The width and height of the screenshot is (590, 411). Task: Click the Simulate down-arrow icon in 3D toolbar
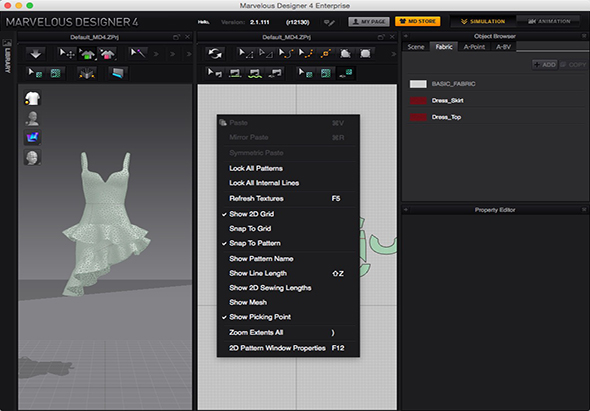(x=35, y=54)
